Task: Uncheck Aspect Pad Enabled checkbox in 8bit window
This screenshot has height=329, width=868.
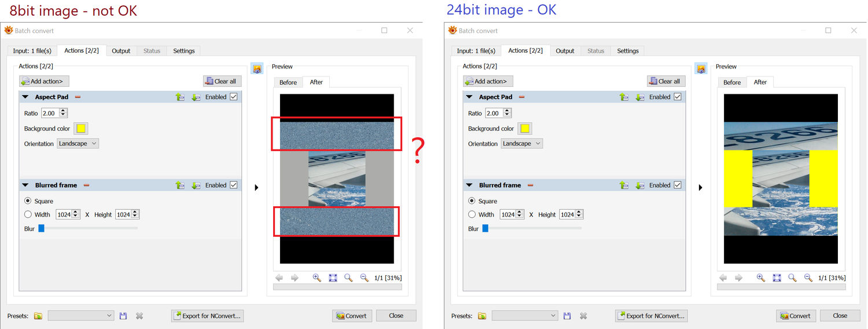Action: [x=234, y=97]
